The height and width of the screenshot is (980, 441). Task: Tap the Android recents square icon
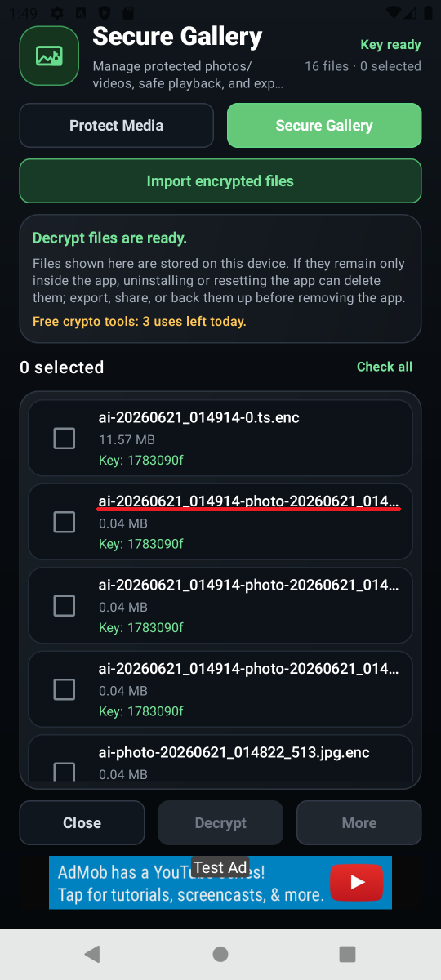pyautogui.click(x=348, y=954)
